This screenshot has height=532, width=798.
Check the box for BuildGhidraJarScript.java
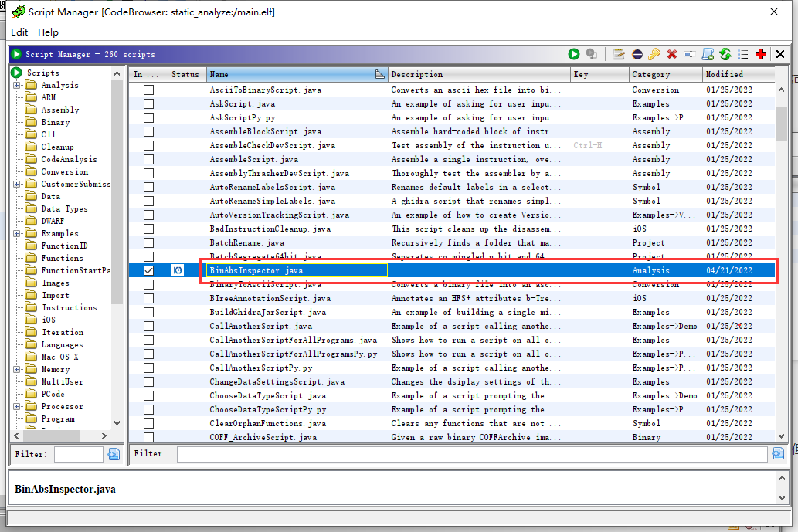[x=148, y=312]
